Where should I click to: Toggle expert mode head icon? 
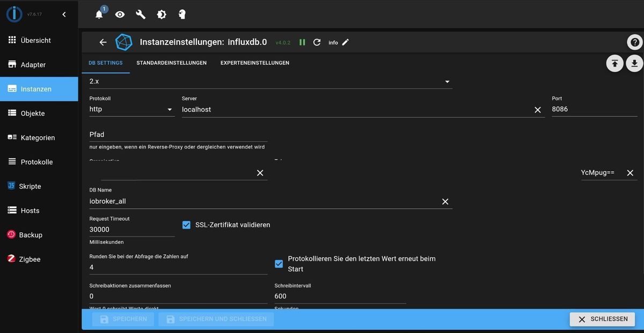182,14
